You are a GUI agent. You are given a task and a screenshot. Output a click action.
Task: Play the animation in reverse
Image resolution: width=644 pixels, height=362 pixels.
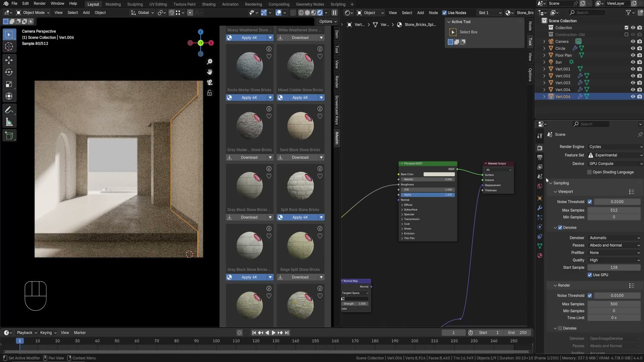pos(267,333)
